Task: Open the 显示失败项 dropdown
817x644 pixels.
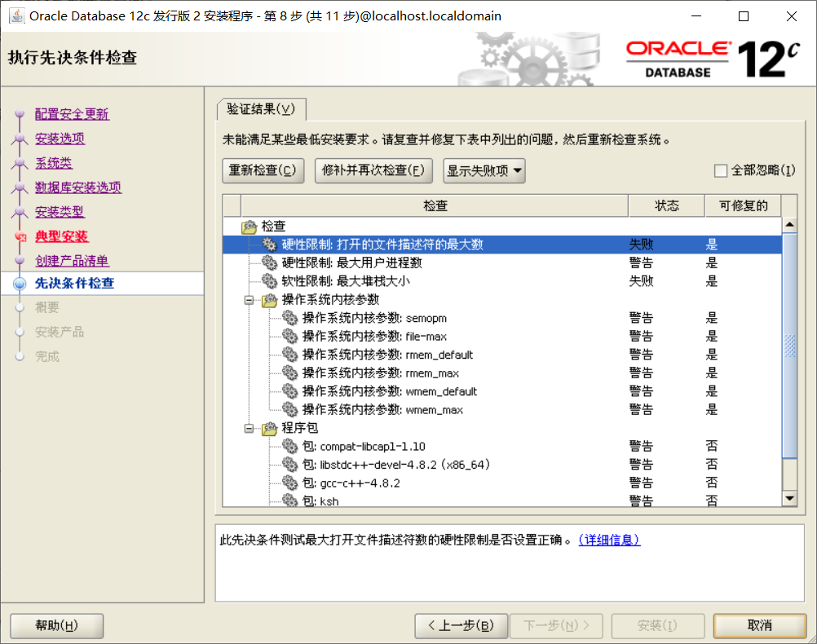Action: point(484,171)
